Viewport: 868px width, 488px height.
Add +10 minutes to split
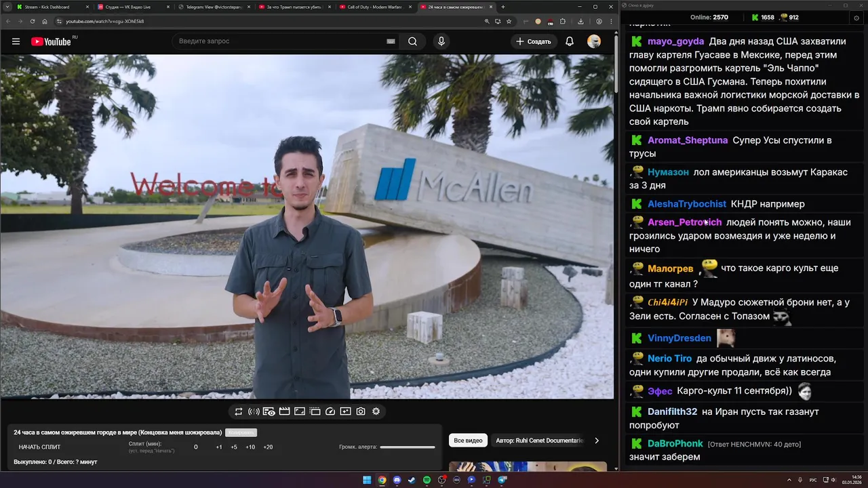250,447
